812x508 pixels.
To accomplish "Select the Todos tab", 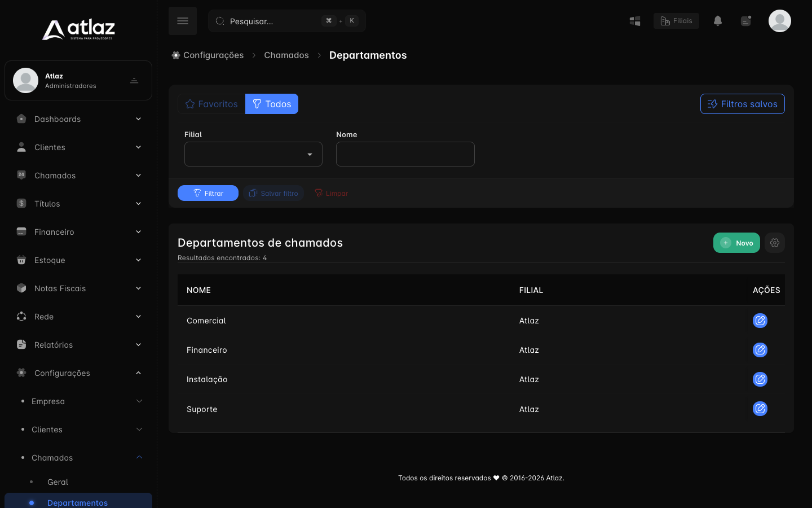I will 272,104.
